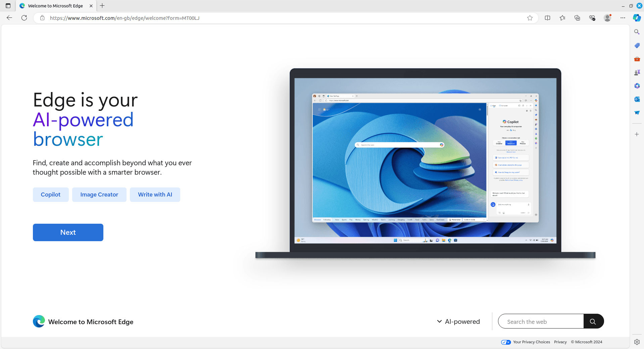Viewport: 644px width, 349px height.
Task: Open a new tab with plus button
Action: point(102,6)
